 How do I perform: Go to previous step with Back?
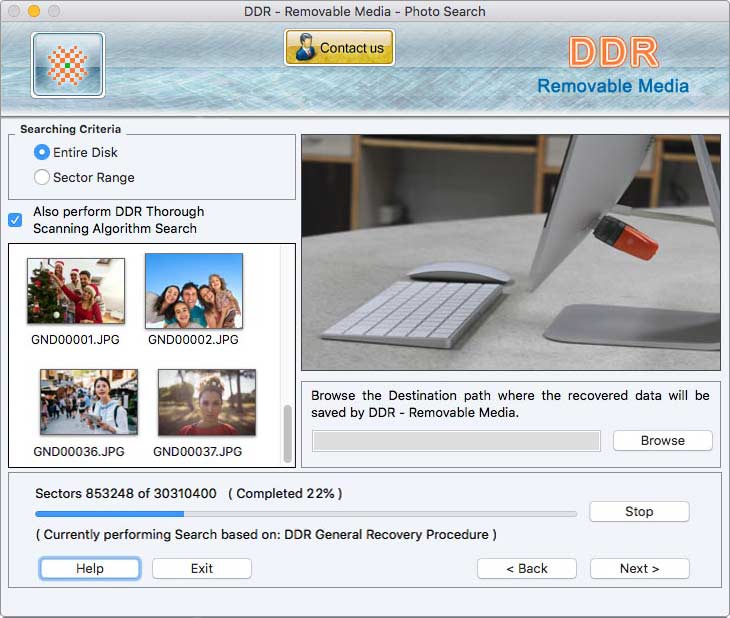[527, 568]
